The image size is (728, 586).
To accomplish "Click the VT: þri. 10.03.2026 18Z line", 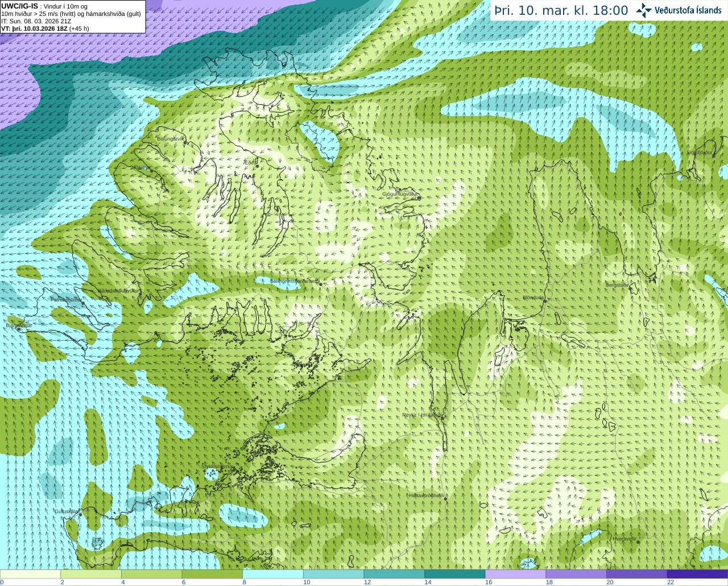I will coord(45,28).
